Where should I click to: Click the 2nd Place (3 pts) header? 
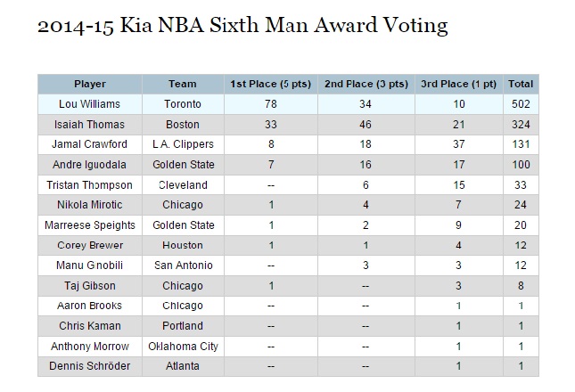point(366,84)
